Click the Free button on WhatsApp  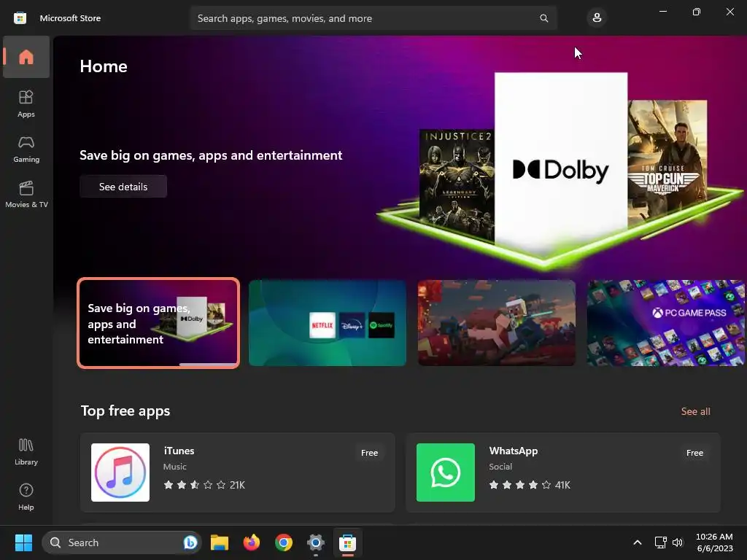click(x=694, y=453)
